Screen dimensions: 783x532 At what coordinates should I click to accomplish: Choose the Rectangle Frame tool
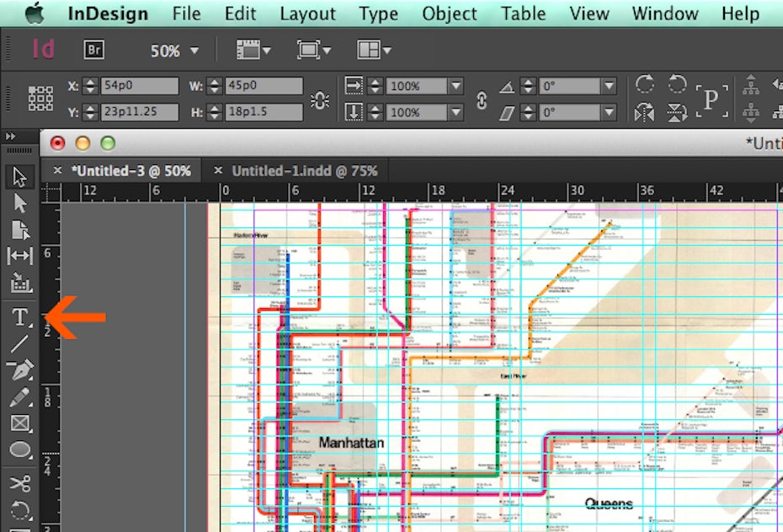pos(20,423)
